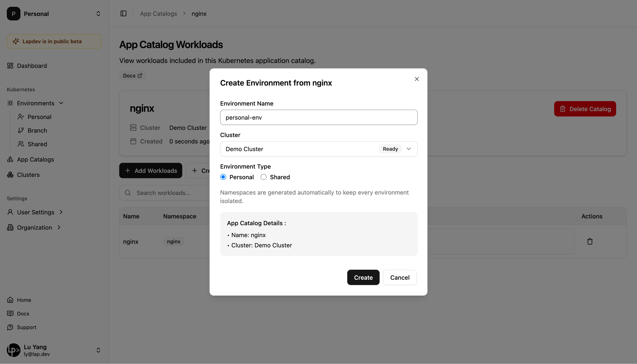The height and width of the screenshot is (364, 637).
Task: Close the Create Environment dialog
Action: point(416,79)
